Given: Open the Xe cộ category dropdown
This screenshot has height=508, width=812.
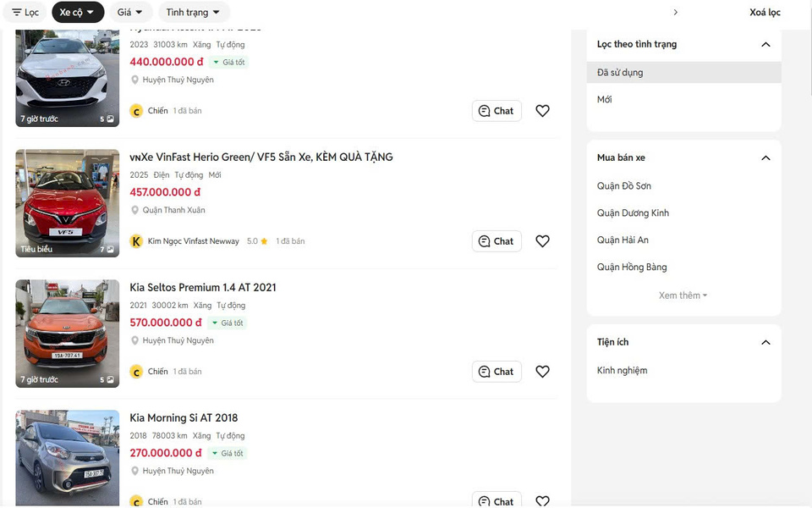Looking at the screenshot, I should click(77, 13).
